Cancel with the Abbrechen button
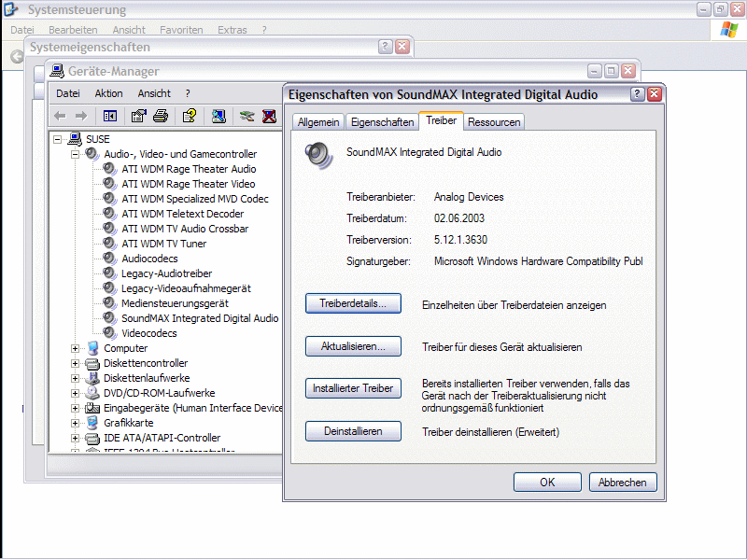Viewport: 747px width, 560px height. pyautogui.click(x=623, y=482)
